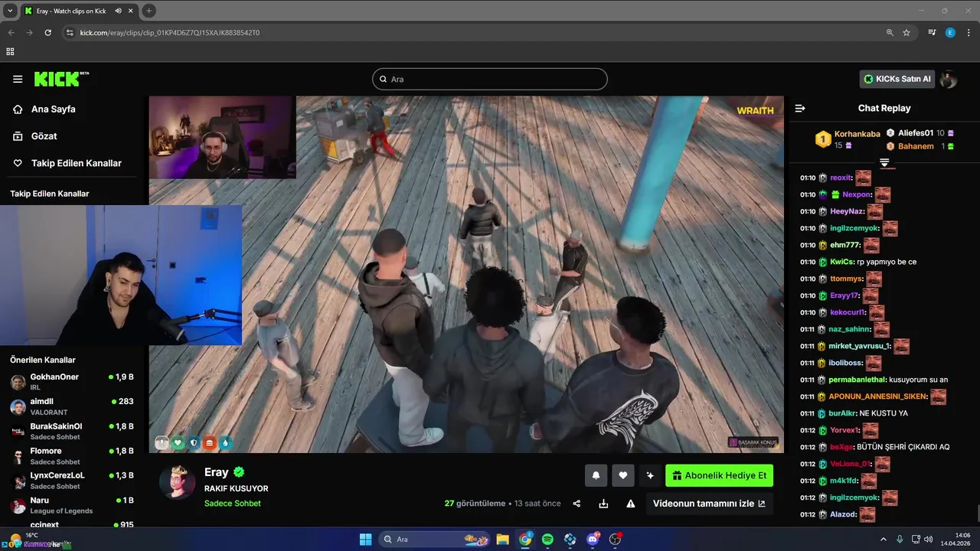Open Spotify from taskbar
This screenshot has height=551, width=980.
click(x=547, y=540)
